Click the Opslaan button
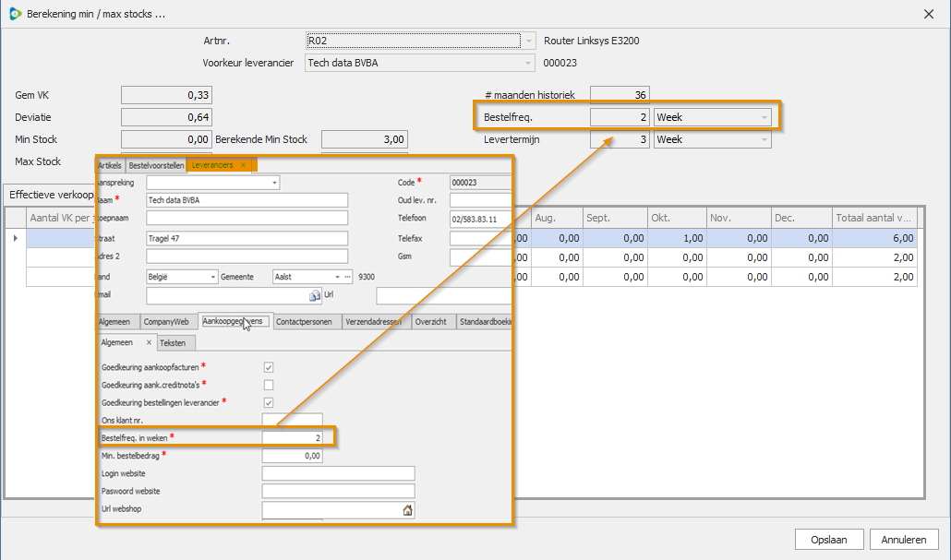 point(828,540)
